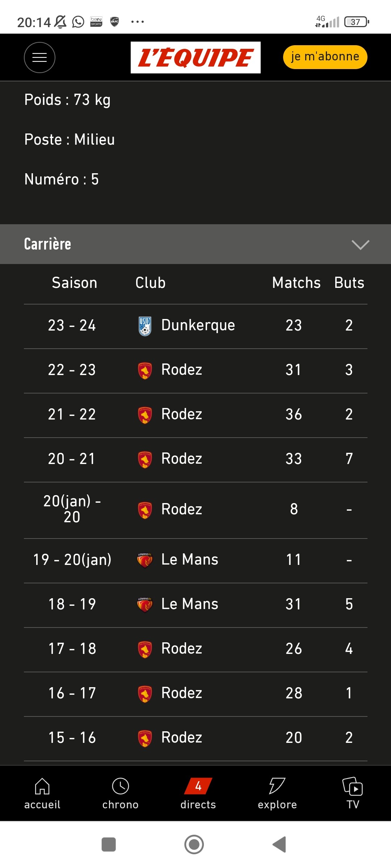Collapse the Carrière section chevron
The width and height of the screenshot is (391, 868).
360,244
